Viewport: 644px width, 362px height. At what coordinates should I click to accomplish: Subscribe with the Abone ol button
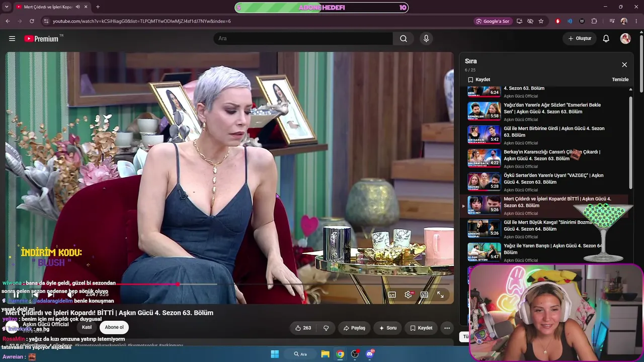(x=114, y=327)
